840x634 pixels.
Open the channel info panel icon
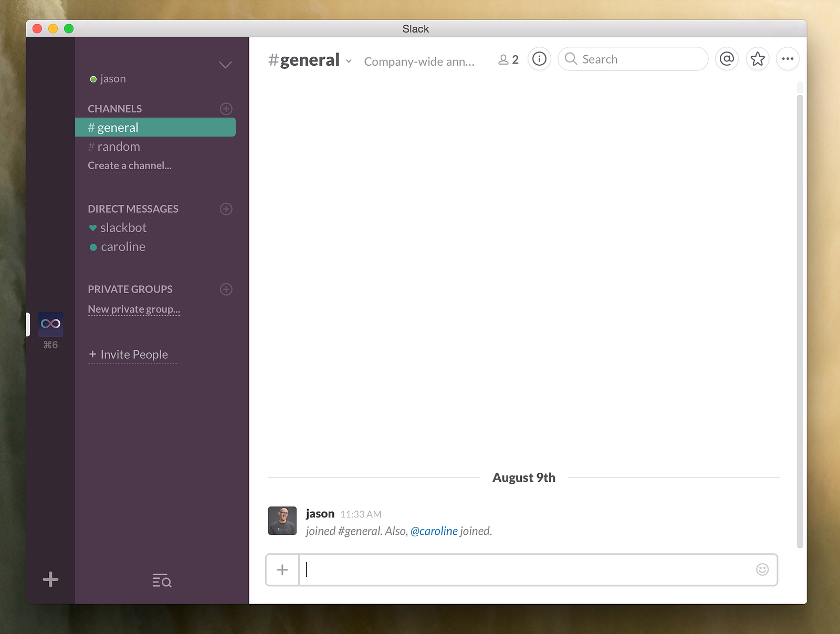pyautogui.click(x=539, y=59)
